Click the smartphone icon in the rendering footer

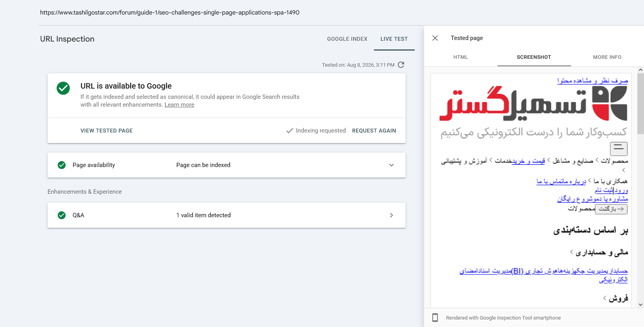click(435, 318)
